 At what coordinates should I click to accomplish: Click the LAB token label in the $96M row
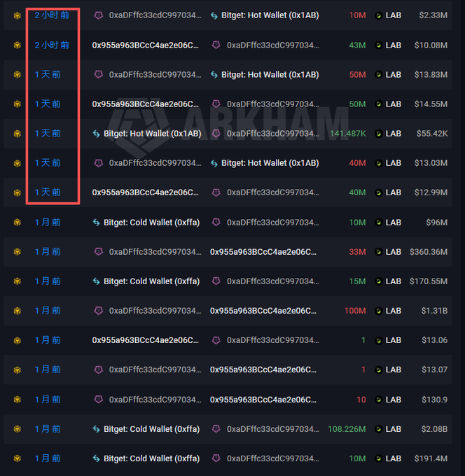click(x=394, y=223)
